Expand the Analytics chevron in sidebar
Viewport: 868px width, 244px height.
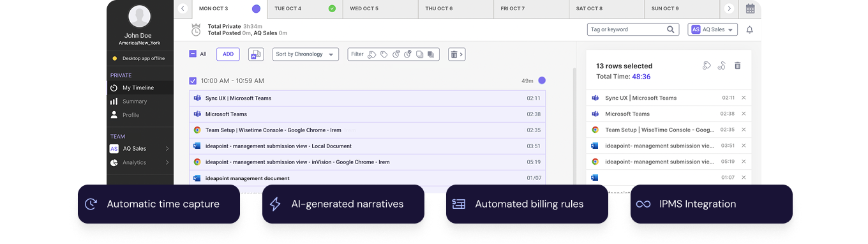click(x=167, y=163)
